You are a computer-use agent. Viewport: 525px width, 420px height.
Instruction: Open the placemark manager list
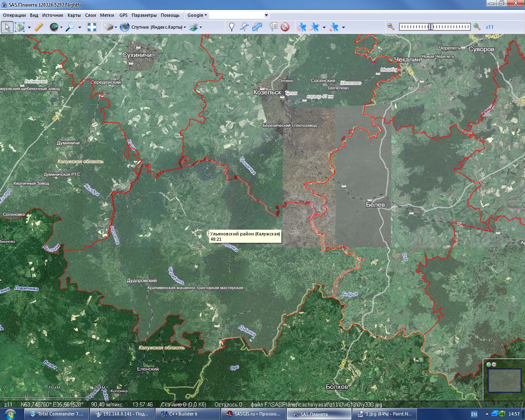point(274,27)
